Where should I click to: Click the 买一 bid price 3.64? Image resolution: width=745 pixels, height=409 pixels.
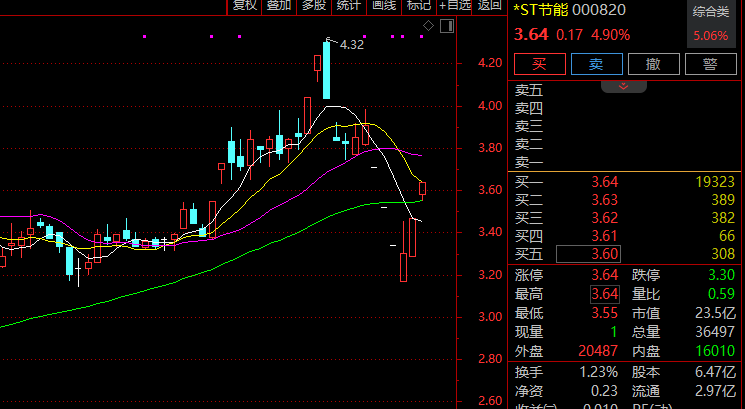(605, 181)
